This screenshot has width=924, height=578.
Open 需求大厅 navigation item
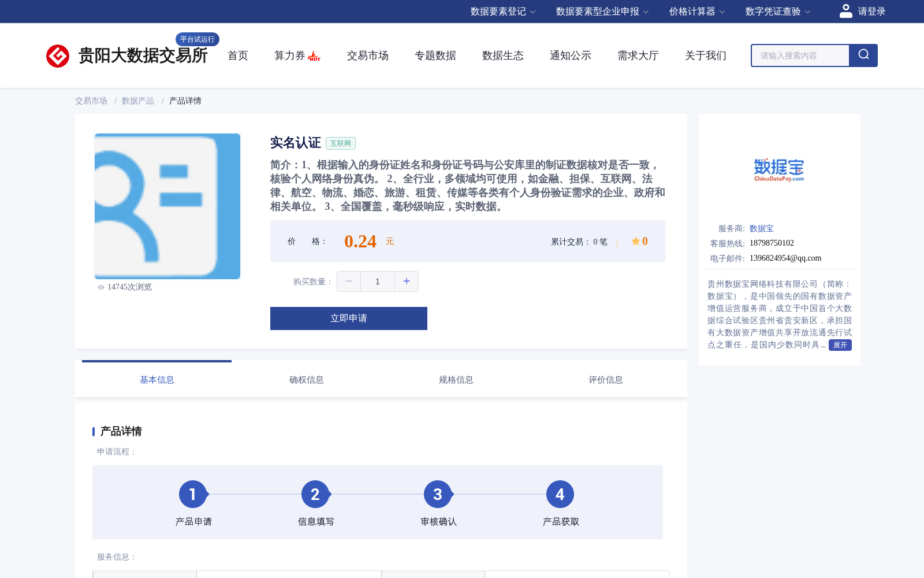pyautogui.click(x=638, y=55)
